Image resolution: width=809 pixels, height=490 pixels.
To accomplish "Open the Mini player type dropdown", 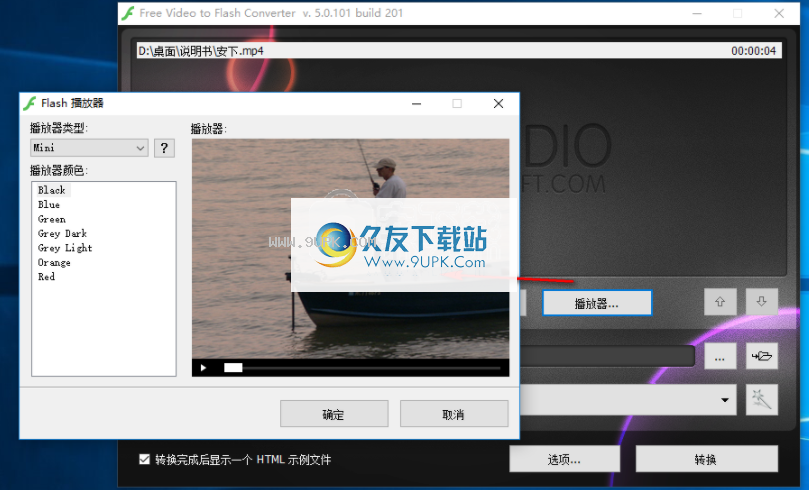I will click(89, 148).
